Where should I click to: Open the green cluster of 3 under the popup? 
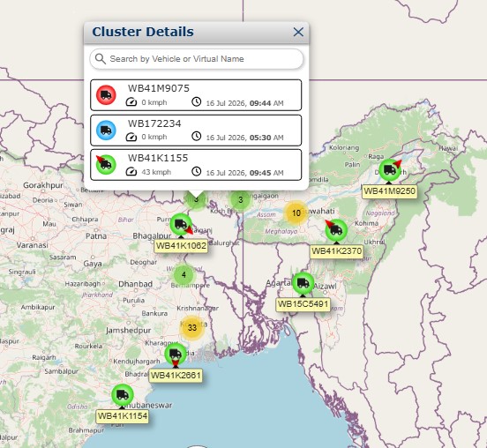(x=196, y=200)
